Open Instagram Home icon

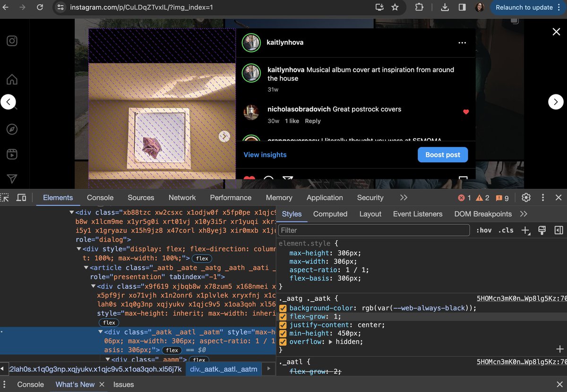click(x=12, y=79)
